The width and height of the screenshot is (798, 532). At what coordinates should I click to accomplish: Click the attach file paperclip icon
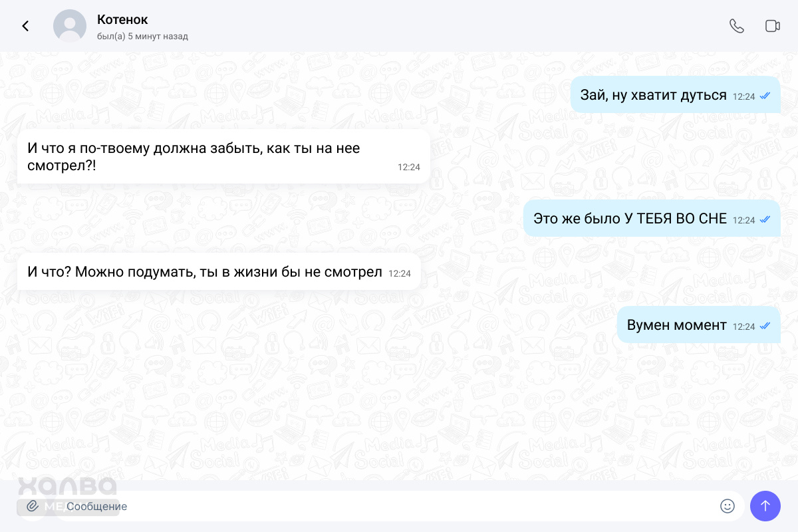coord(32,506)
